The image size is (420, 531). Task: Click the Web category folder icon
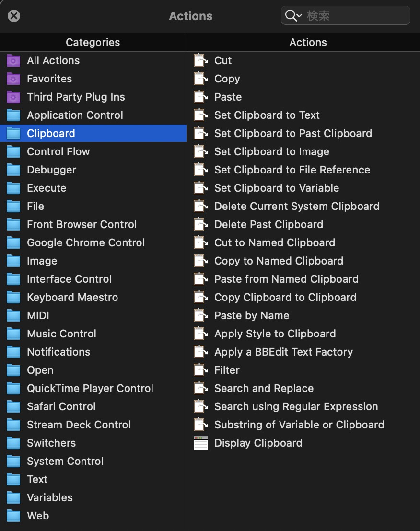[13, 516]
